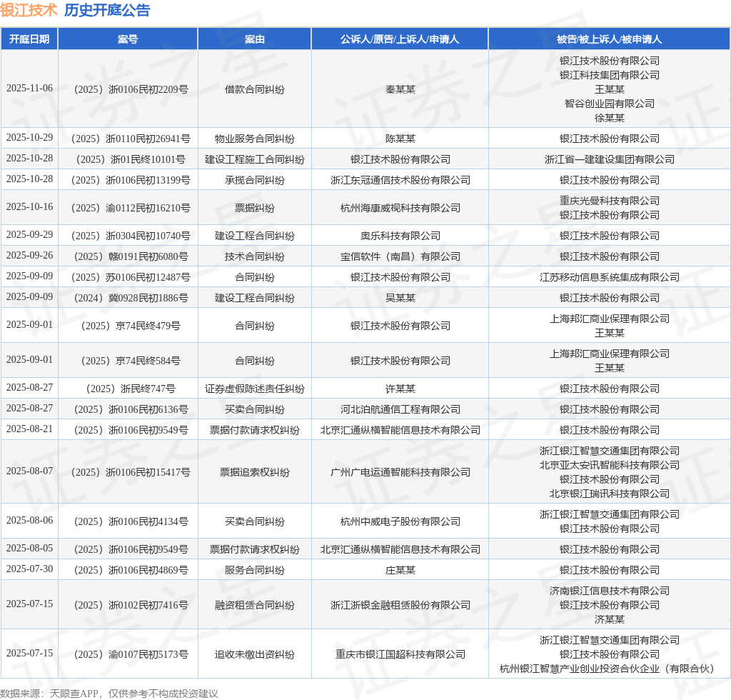
Task: Click plaintiff 浙江东冠通信技术股份有限公司
Action: pyautogui.click(x=400, y=180)
